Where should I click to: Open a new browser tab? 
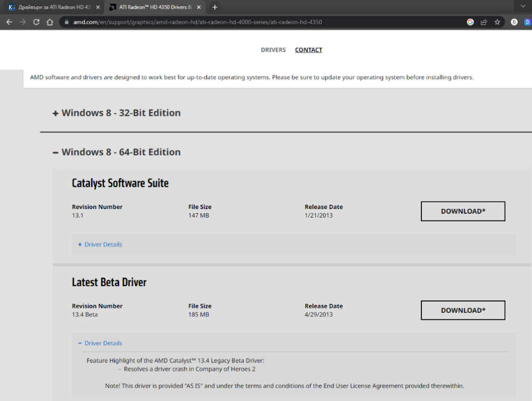pos(215,7)
